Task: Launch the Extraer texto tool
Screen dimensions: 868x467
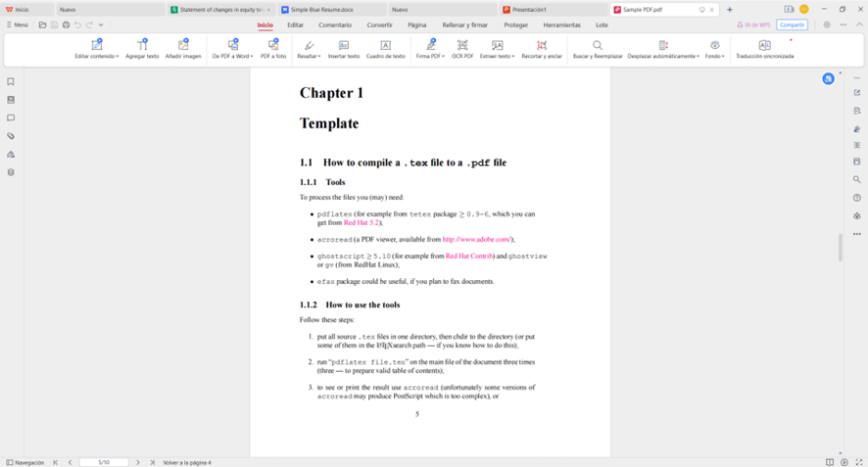Action: tap(497, 49)
